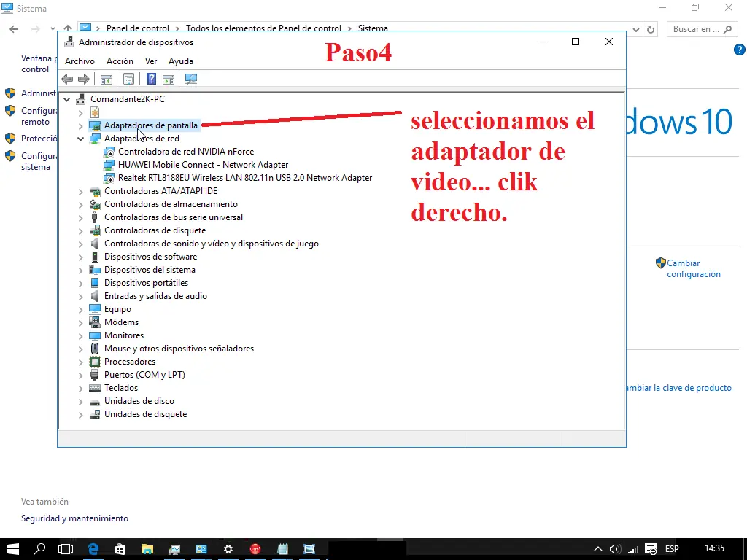The height and width of the screenshot is (560, 747).
Task: Expand Controladoras de disquete chevron
Action: [80, 231]
